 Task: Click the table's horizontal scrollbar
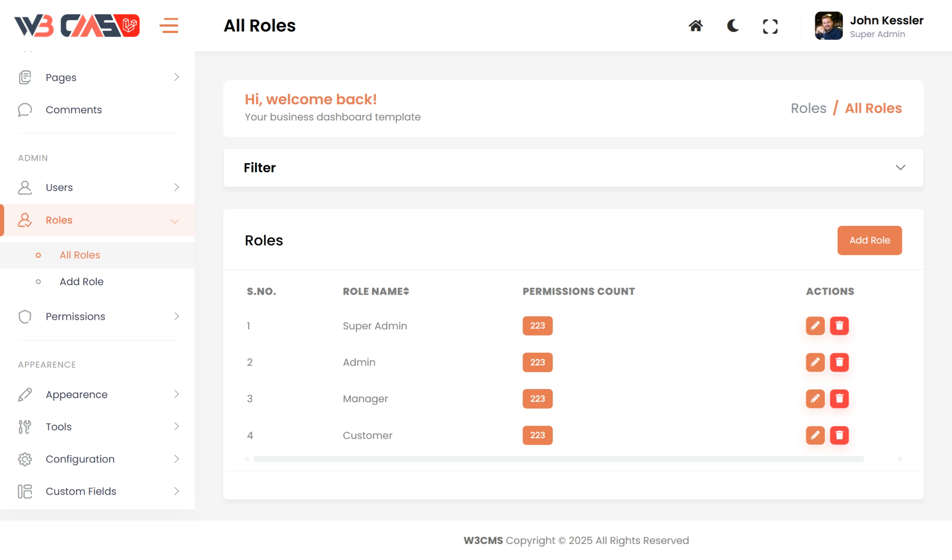click(x=558, y=459)
